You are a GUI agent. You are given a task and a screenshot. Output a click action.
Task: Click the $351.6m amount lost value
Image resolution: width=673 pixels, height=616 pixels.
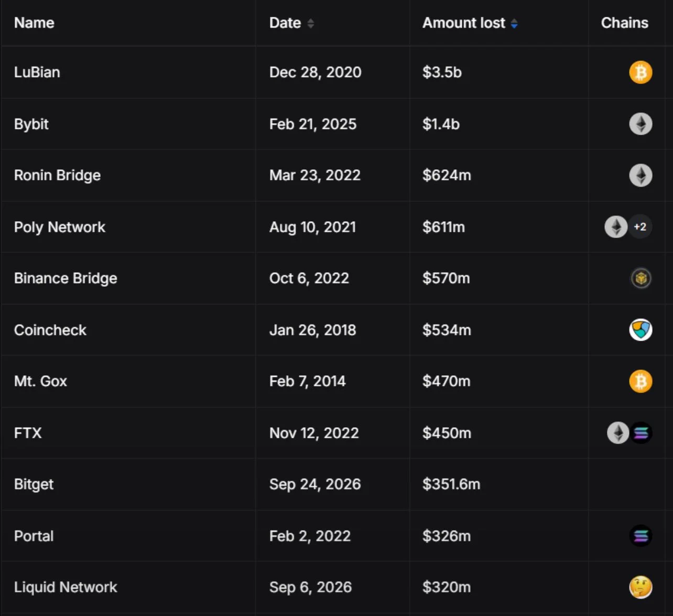[452, 484]
